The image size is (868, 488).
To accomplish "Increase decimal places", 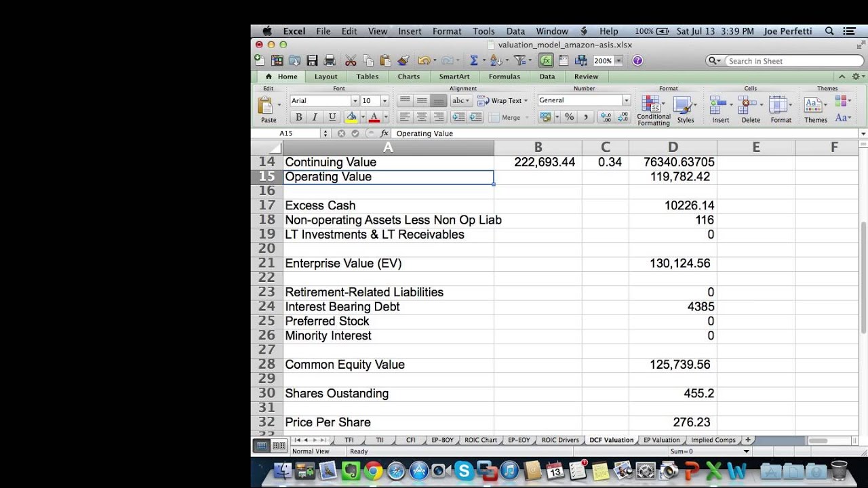I will (606, 117).
